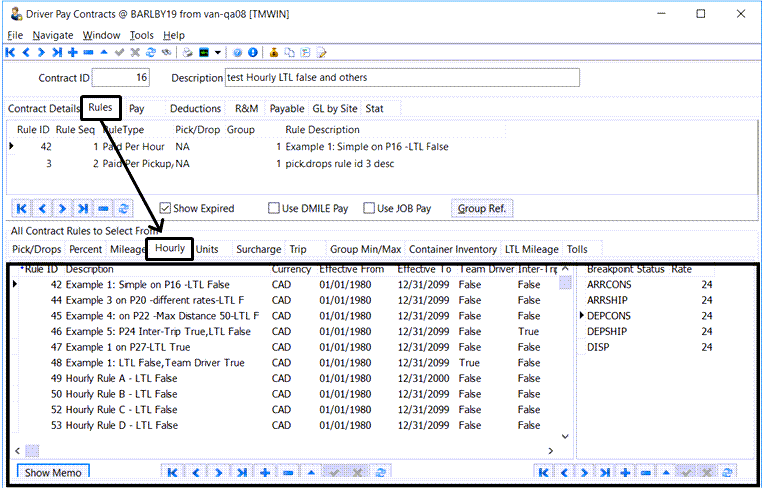This screenshot has width=762, height=490.
Task: Click the blue help question mark icon
Action: pyautogui.click(x=237, y=52)
